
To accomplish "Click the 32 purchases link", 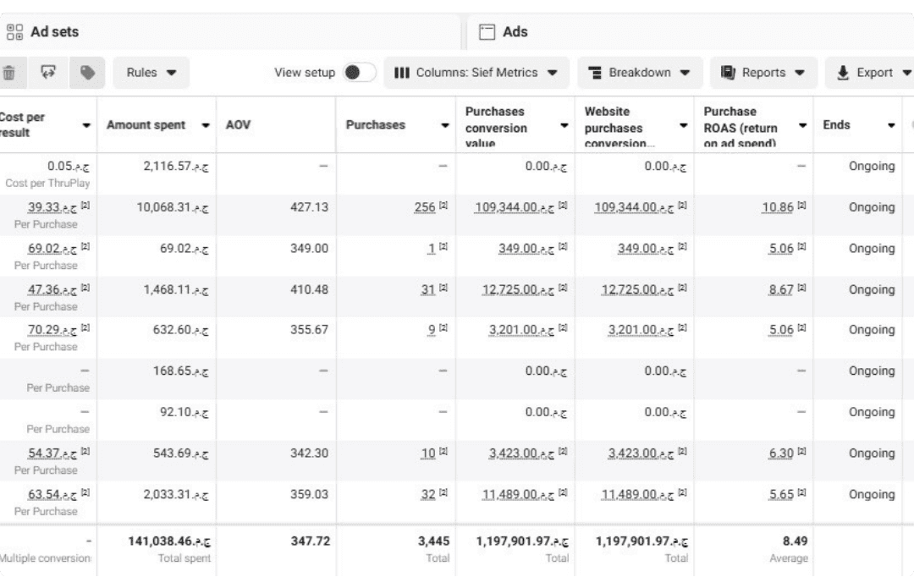I will click(428, 495).
